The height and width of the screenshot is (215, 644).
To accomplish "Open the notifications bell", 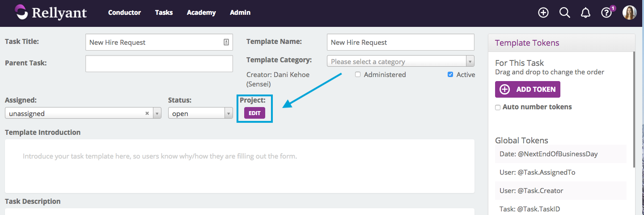I will point(585,13).
